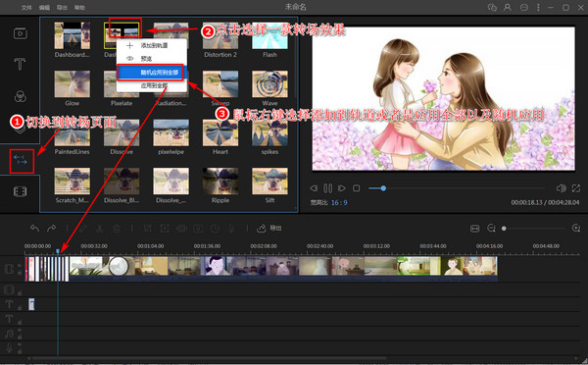Click the music note audio track icon
This screenshot has height=365, width=588.
(9, 333)
